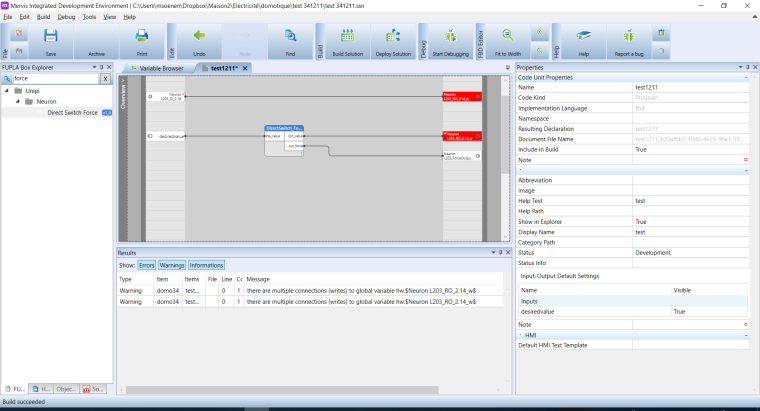Click the Find icon in toolbar
Image resolution: width=760 pixels, height=411 pixels.
[290, 38]
